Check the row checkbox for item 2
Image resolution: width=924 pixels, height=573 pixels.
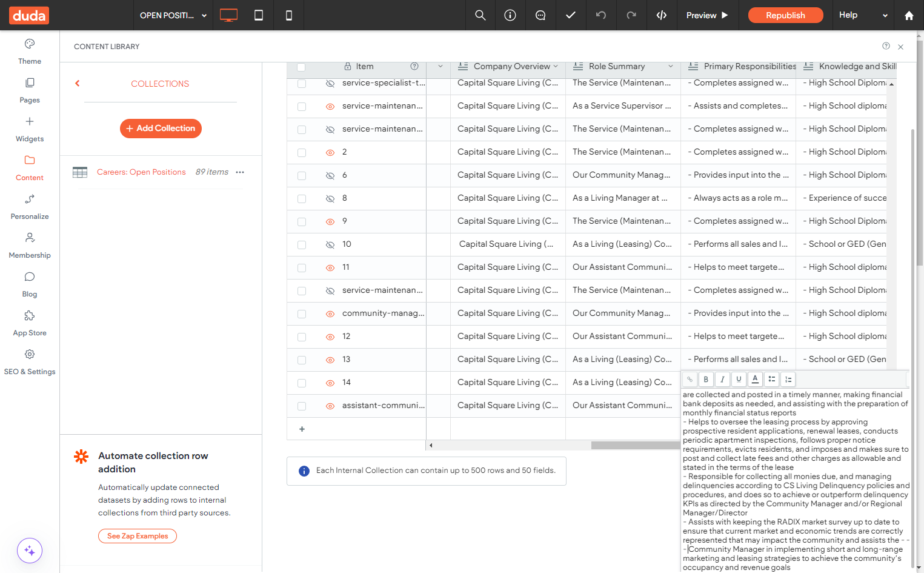(302, 153)
